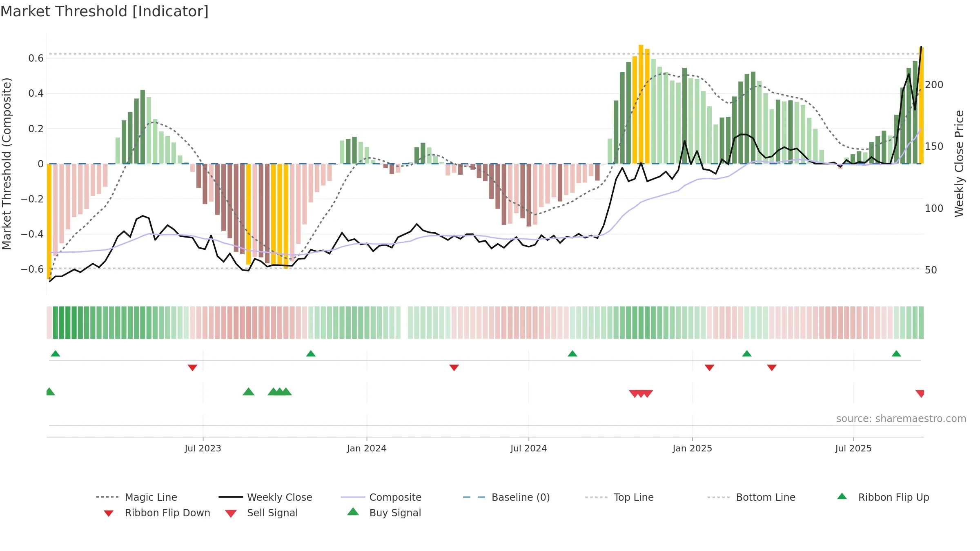This screenshot has width=980, height=551.
Task: Toggle the Weekly Close legend entry
Action: tap(265, 497)
